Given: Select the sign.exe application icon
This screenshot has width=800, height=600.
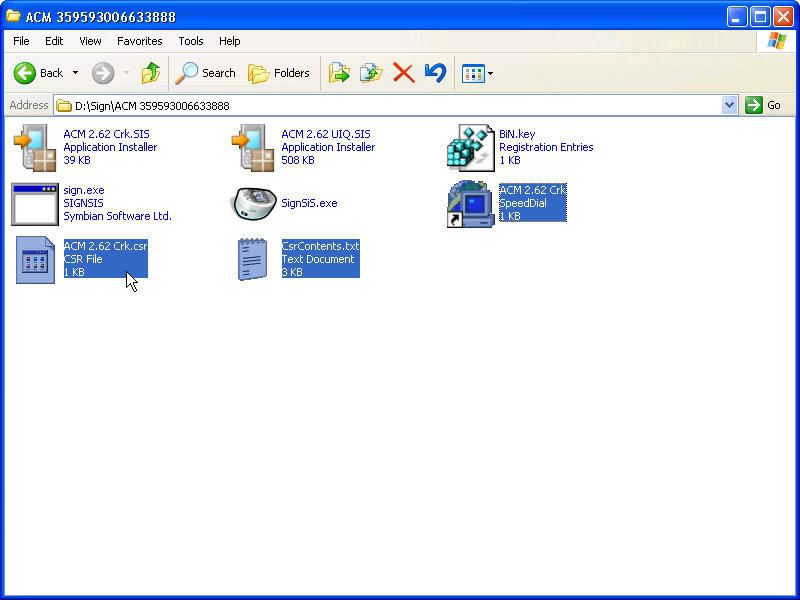Looking at the screenshot, I should pyautogui.click(x=34, y=203).
